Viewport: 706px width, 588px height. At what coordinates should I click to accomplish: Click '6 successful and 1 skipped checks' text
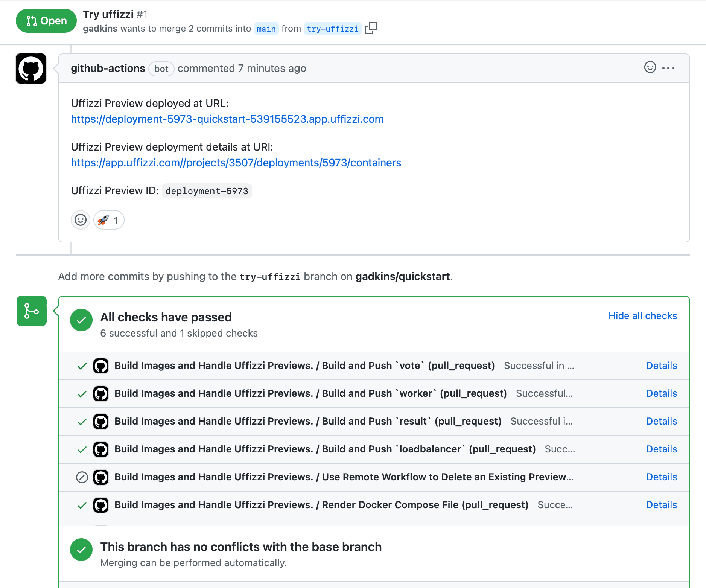179,333
